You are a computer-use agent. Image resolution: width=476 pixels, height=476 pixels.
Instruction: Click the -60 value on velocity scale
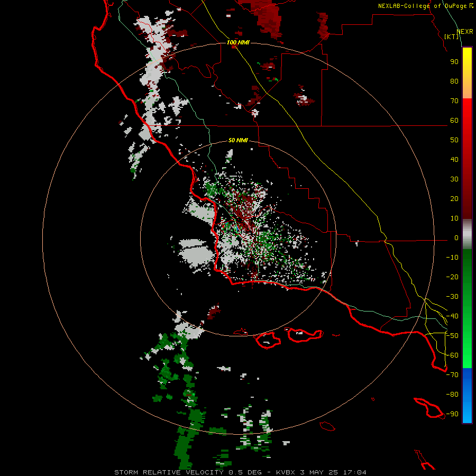[x=452, y=355]
